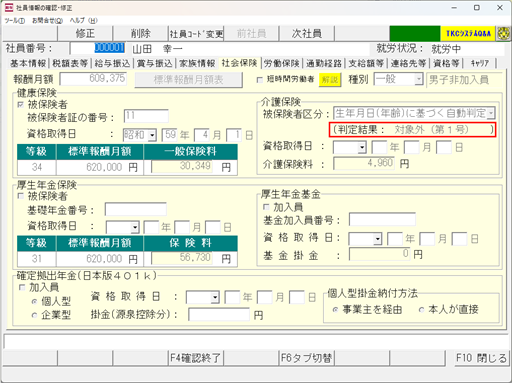Switch to the 通勤経路 tab

[324, 63]
